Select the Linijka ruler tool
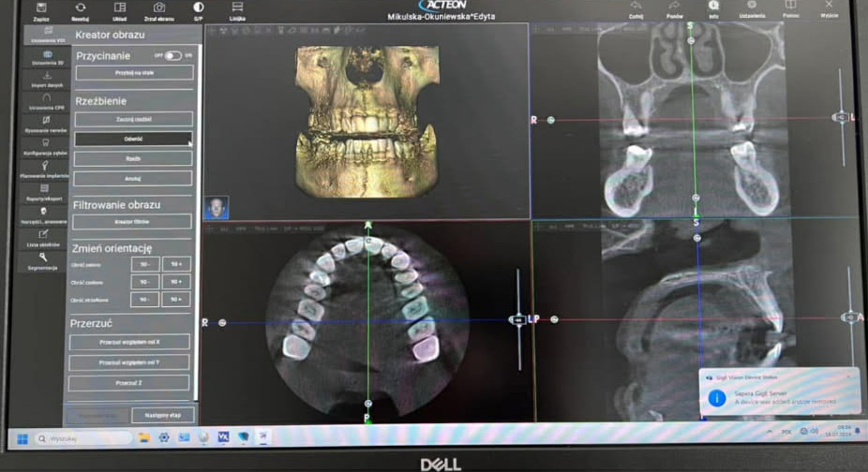This screenshot has width=868, height=472. 237,9
